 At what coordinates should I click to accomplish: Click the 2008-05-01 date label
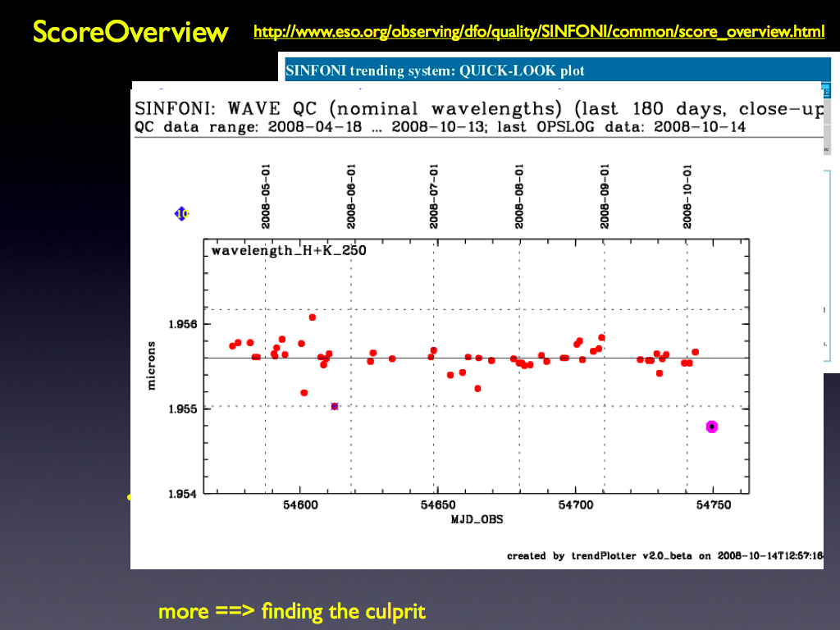click(266, 196)
